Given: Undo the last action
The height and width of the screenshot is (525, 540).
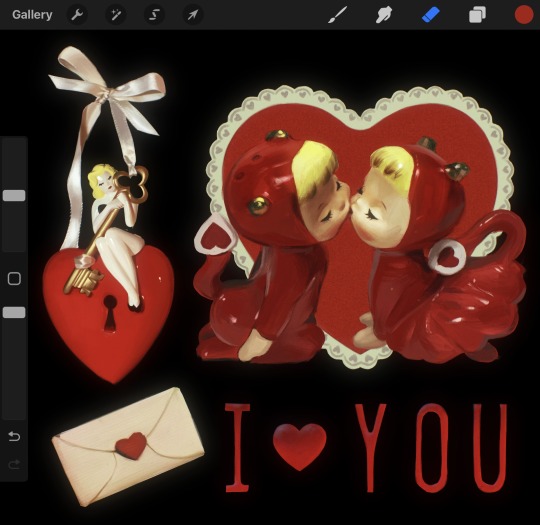Looking at the screenshot, I should (x=14, y=436).
